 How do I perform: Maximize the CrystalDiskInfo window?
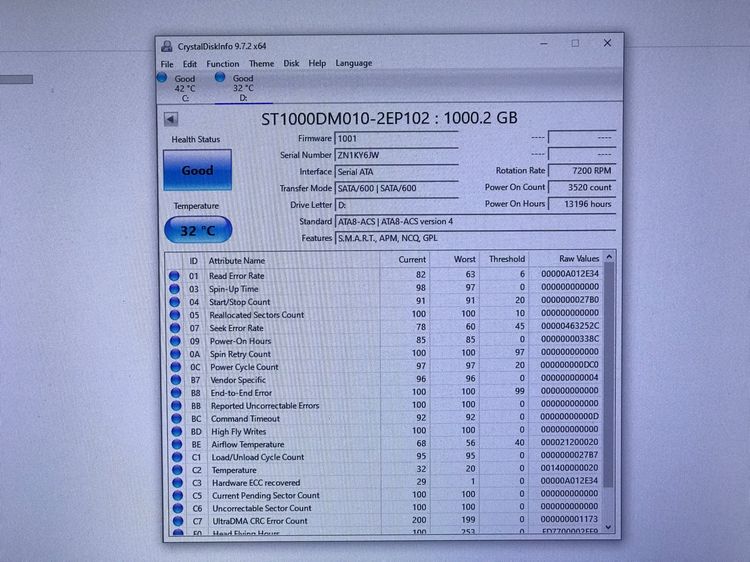[x=575, y=44]
